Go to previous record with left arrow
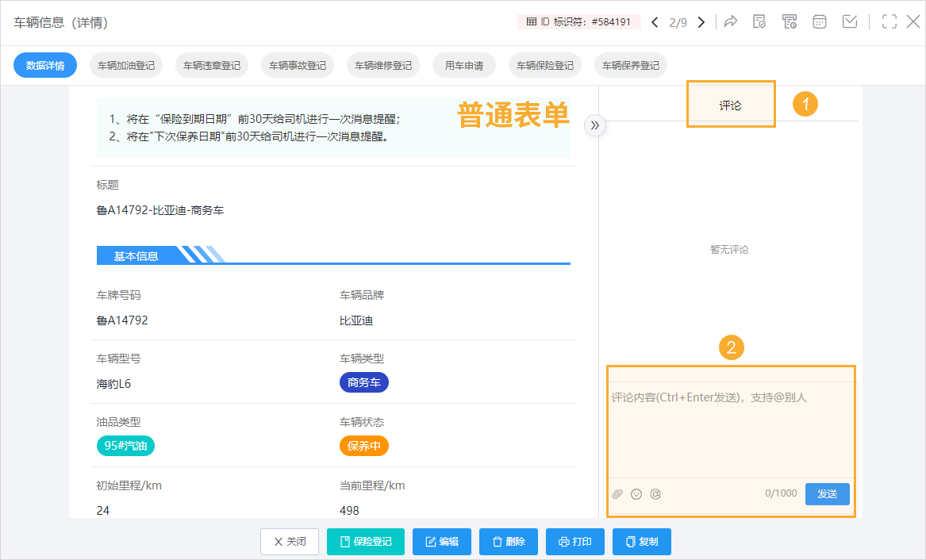926x560 pixels. (655, 22)
